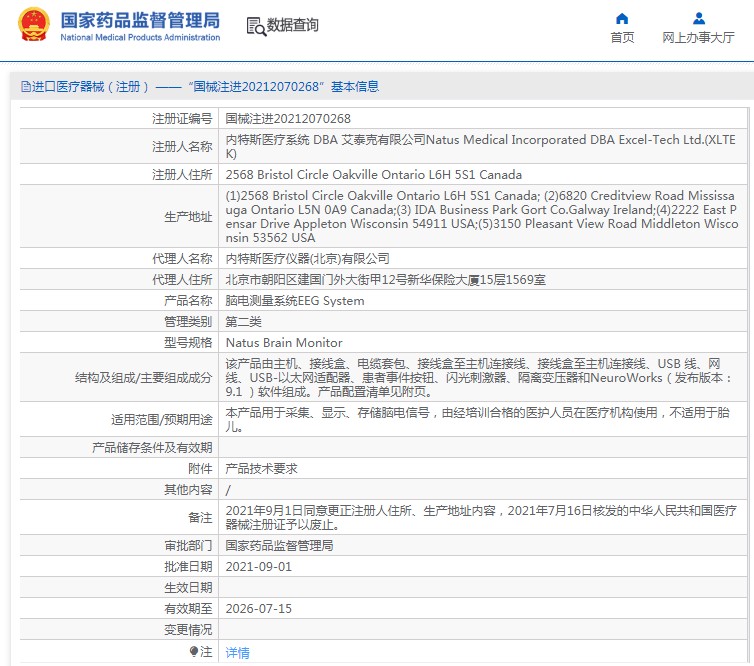Click the 产品名称 label

click(188, 301)
